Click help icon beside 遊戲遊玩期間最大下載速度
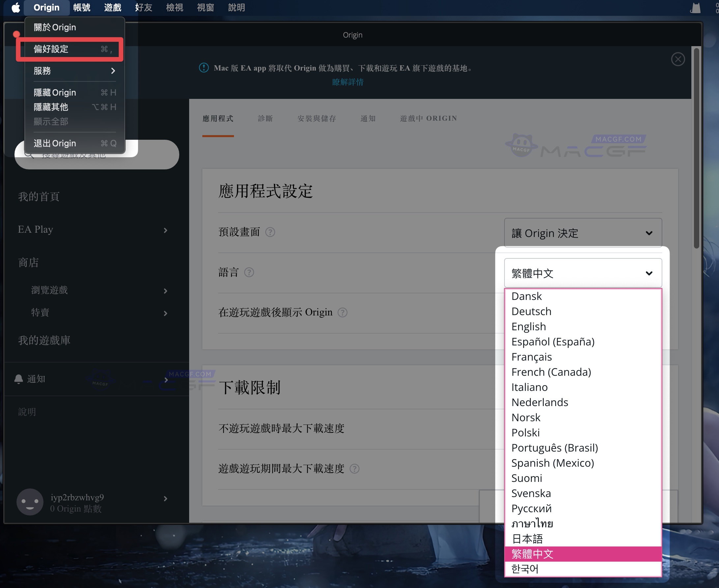The image size is (719, 588). point(355,469)
